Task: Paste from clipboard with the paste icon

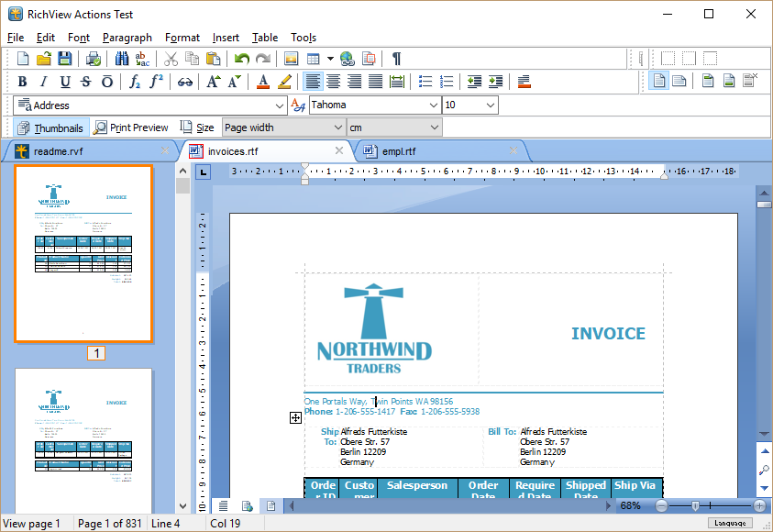Action: (x=213, y=59)
